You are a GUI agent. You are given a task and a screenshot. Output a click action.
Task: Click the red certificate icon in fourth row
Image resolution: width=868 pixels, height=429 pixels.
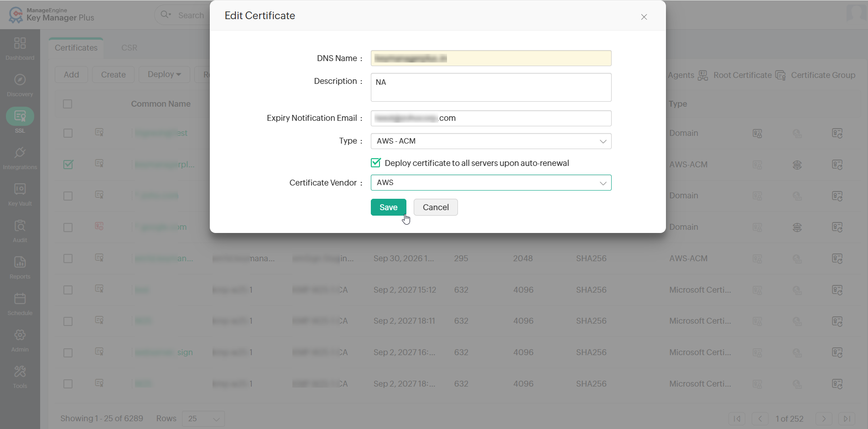click(99, 227)
